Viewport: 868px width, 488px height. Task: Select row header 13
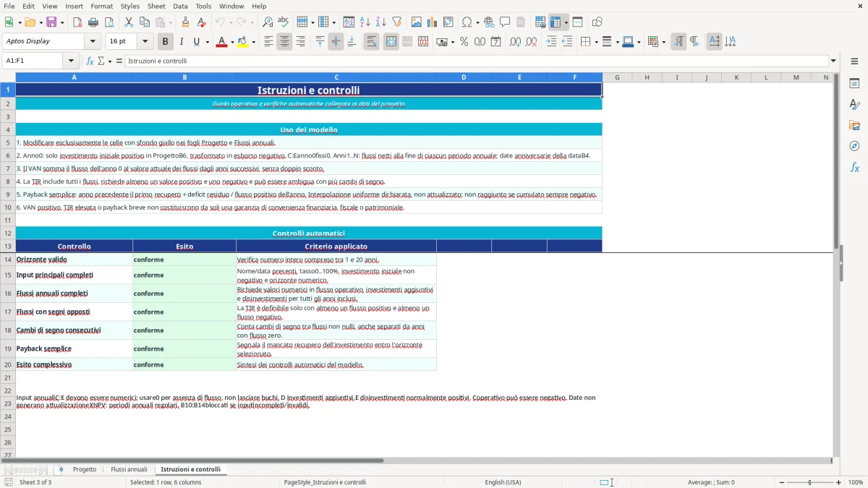(x=8, y=246)
